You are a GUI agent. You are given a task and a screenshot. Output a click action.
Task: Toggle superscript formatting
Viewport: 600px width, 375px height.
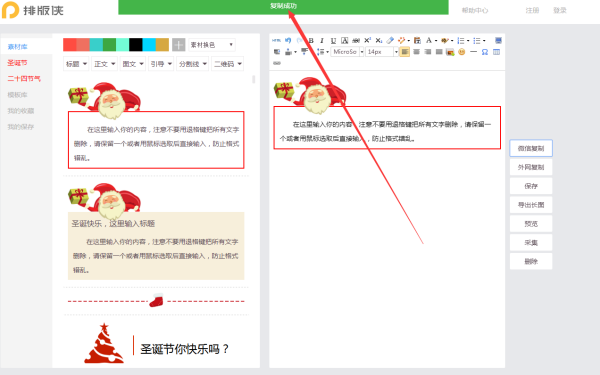click(x=367, y=41)
